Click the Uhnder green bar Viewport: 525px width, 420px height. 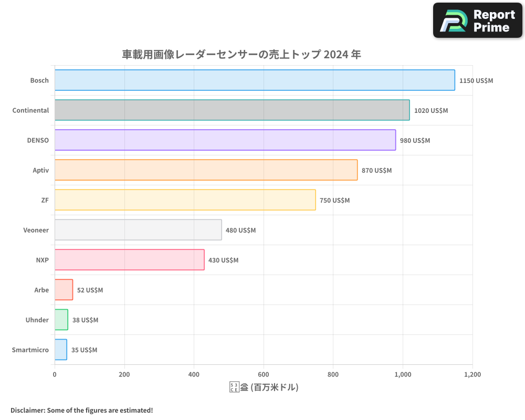point(61,320)
